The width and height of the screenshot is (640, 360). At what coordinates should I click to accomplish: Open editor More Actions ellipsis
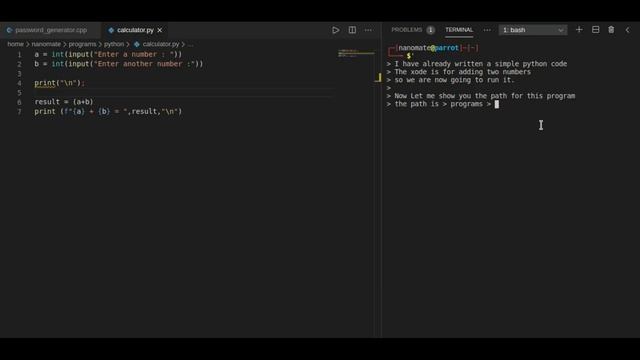368,30
